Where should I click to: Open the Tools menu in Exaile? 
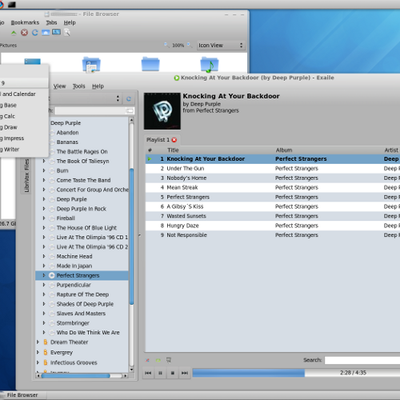click(79, 86)
